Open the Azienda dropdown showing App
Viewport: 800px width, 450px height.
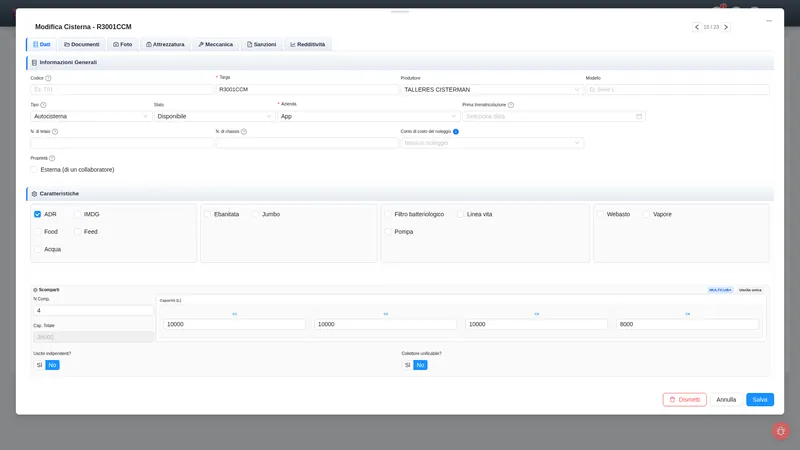click(x=368, y=116)
